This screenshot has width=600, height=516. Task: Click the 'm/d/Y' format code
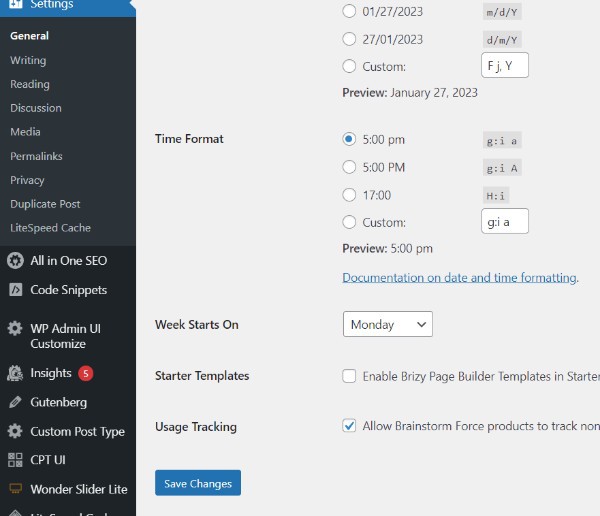pos(502,12)
